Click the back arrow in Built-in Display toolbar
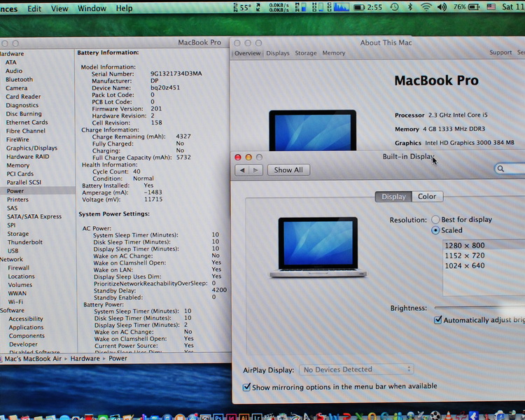The width and height of the screenshot is (525, 420). pyautogui.click(x=242, y=170)
